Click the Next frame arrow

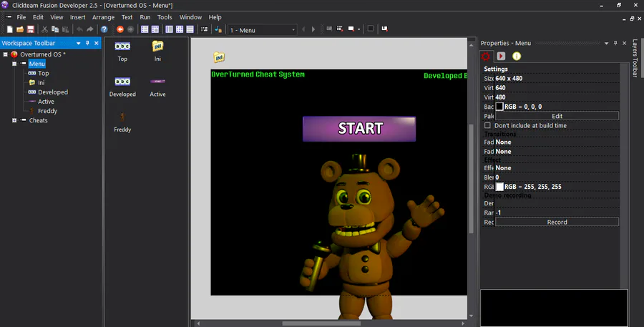313,29
